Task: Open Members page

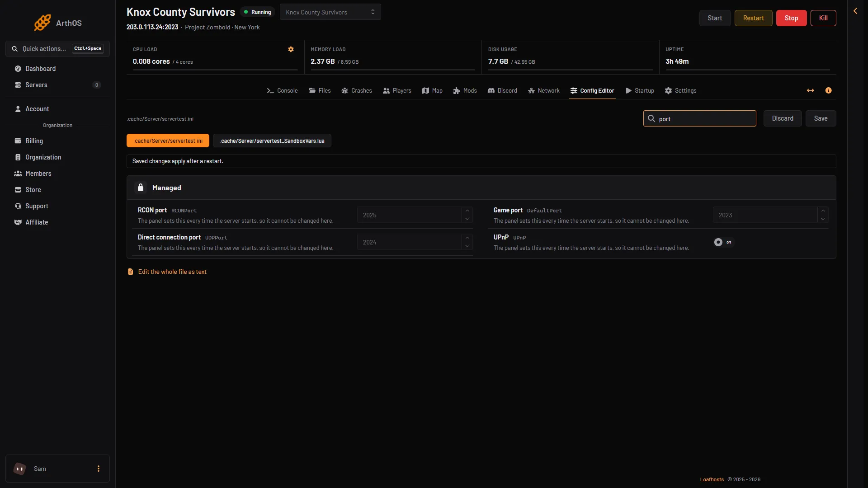Action: pos(57,174)
